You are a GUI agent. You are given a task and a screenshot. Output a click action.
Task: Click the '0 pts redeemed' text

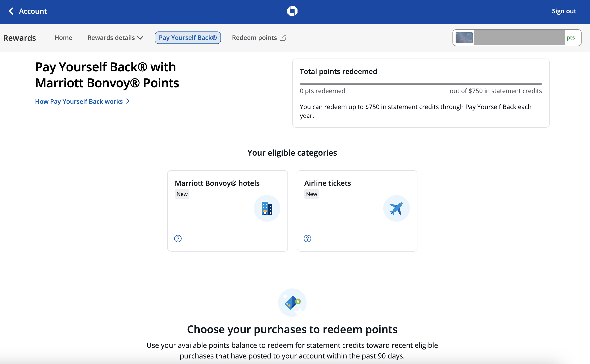pos(323,91)
